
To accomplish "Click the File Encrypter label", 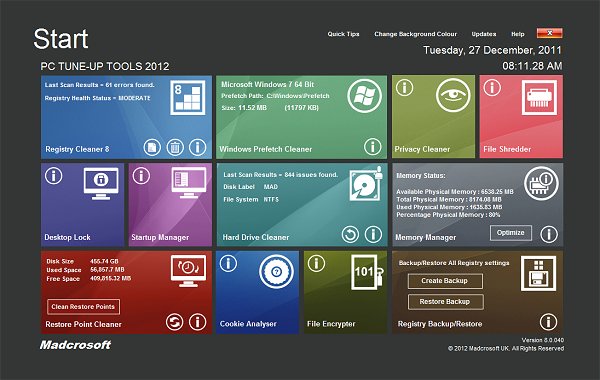I will 331,324.
